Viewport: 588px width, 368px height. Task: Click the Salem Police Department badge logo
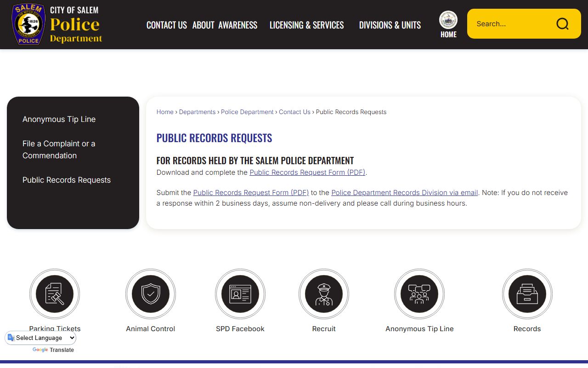coord(28,24)
